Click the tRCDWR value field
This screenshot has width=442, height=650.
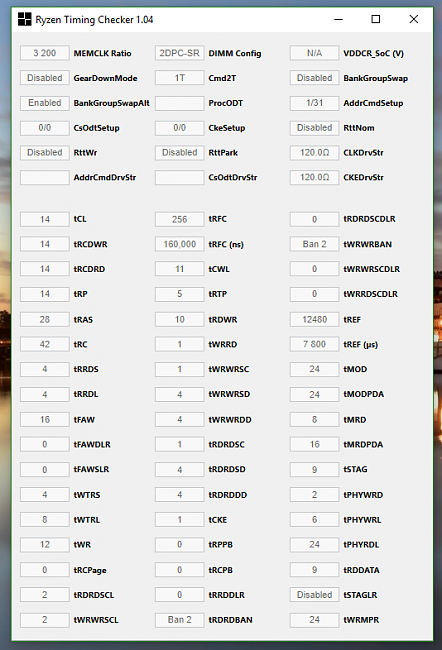tap(45, 244)
